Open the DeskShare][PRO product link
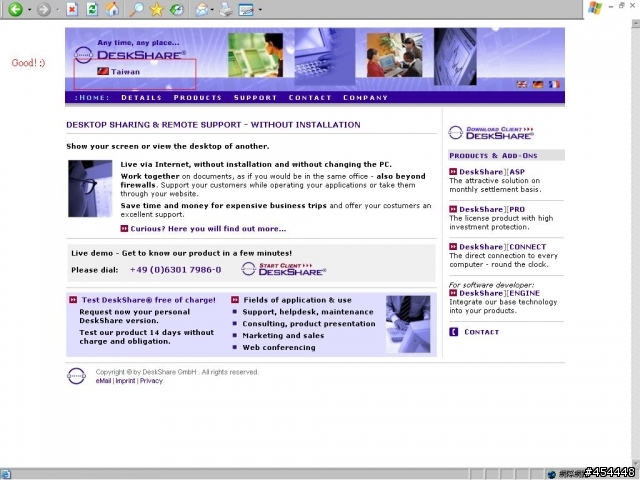This screenshot has height=480, width=640. (492, 209)
